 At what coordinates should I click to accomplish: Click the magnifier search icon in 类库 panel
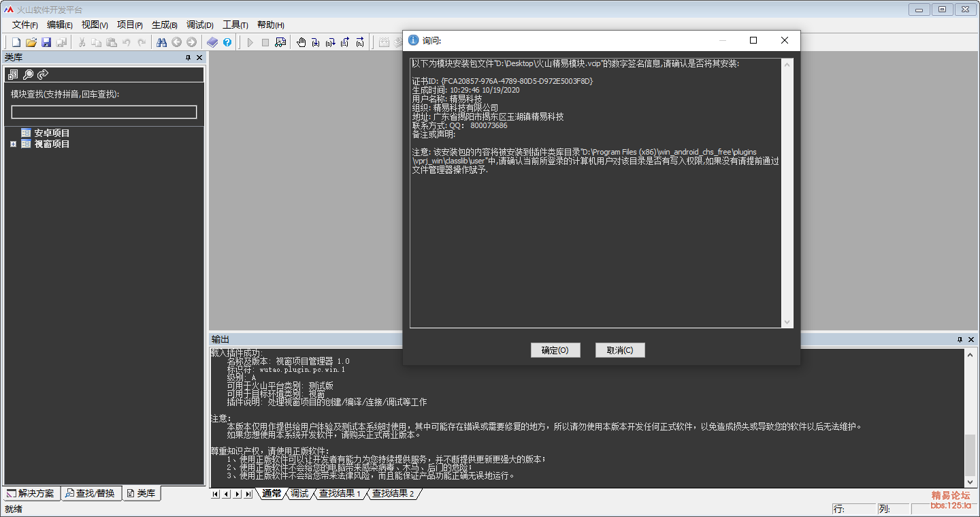(x=29, y=74)
